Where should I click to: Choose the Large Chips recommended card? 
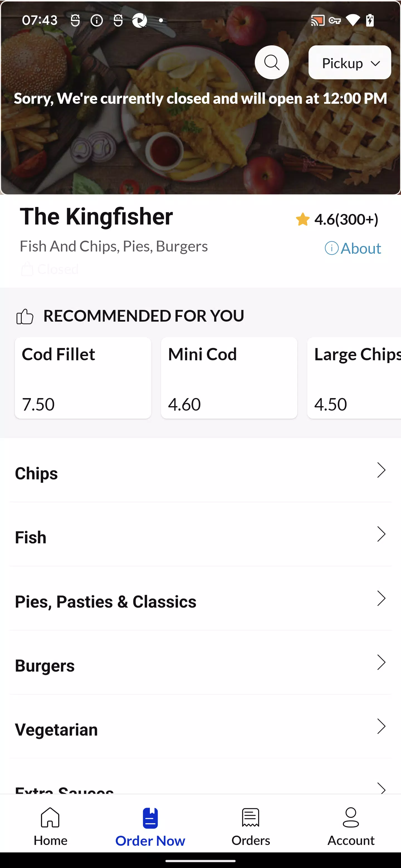pos(354,378)
